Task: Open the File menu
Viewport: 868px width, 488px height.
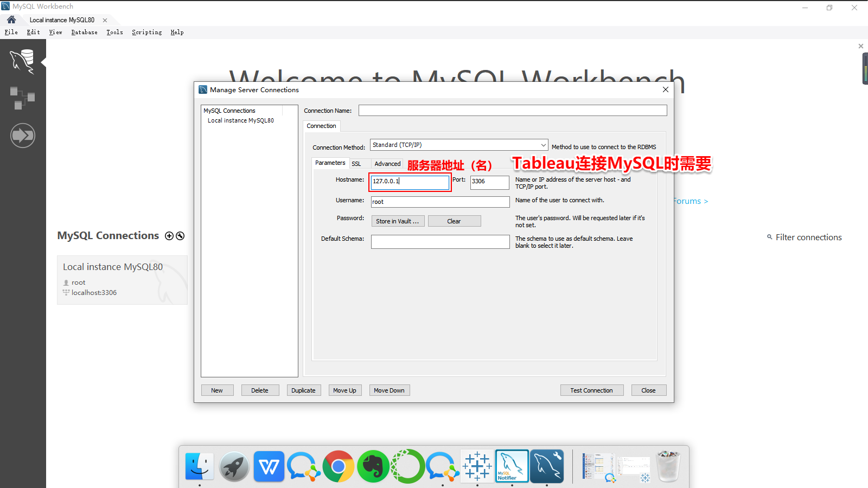Action: click(x=11, y=33)
